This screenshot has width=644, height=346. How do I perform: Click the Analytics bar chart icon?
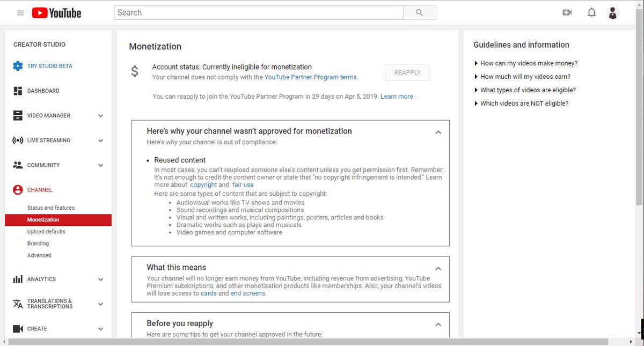(18, 279)
